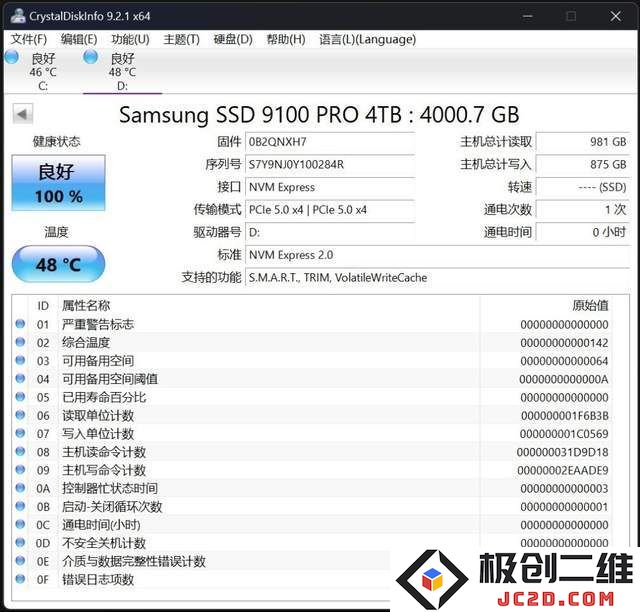The image size is (640, 612).
Task: Open the 编辑(E) menu
Action: 79,39
